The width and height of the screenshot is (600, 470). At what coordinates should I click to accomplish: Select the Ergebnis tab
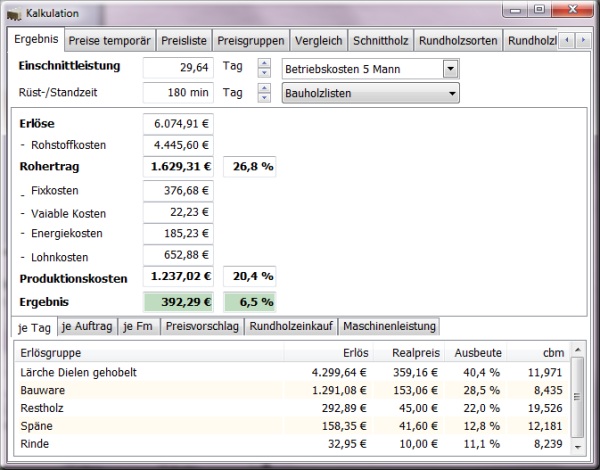coord(36,39)
